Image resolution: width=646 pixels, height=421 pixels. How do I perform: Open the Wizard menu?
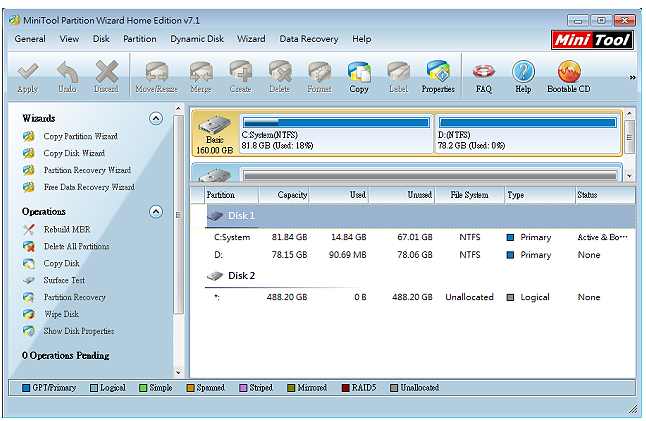tap(251, 39)
